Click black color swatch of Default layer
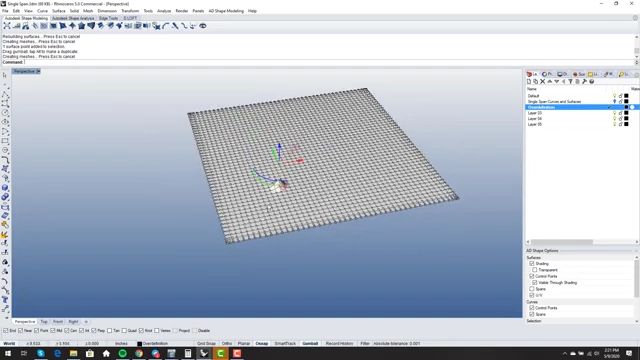 coord(626,96)
